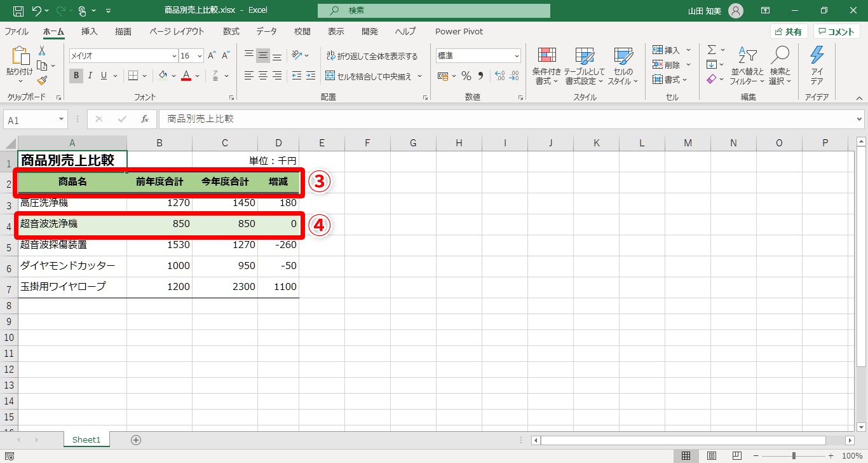Add a new sheet with the plus icon
The image size is (868, 463).
point(135,439)
